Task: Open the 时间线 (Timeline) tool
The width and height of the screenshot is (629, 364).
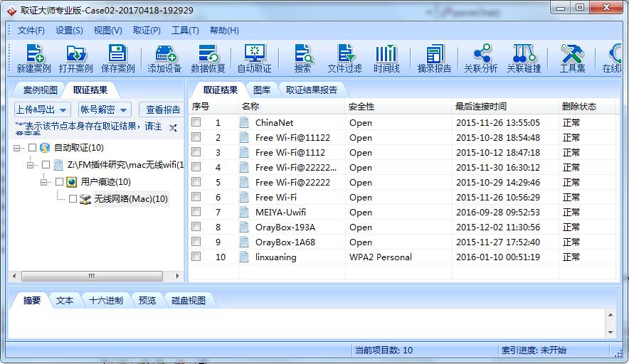Action: click(x=386, y=58)
